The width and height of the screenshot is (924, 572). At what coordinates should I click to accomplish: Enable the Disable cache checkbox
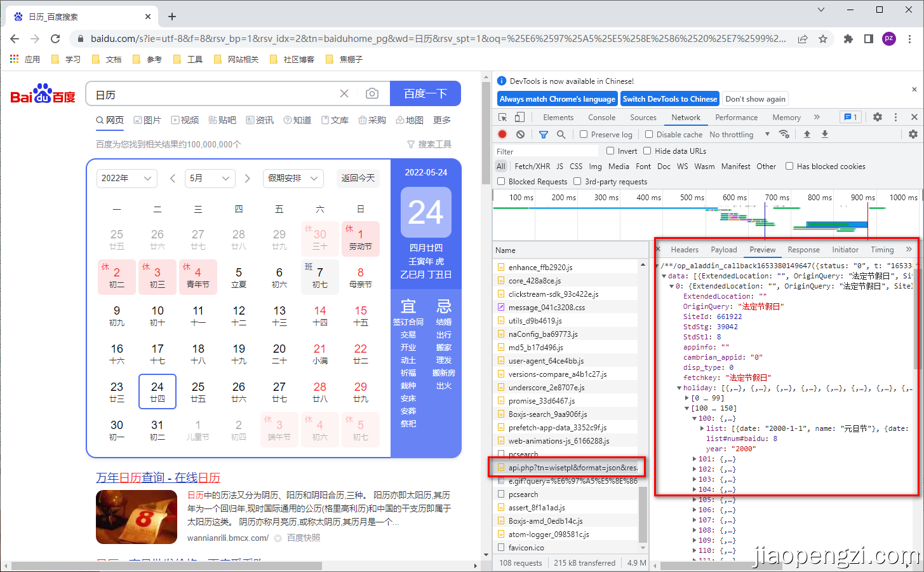coord(649,134)
